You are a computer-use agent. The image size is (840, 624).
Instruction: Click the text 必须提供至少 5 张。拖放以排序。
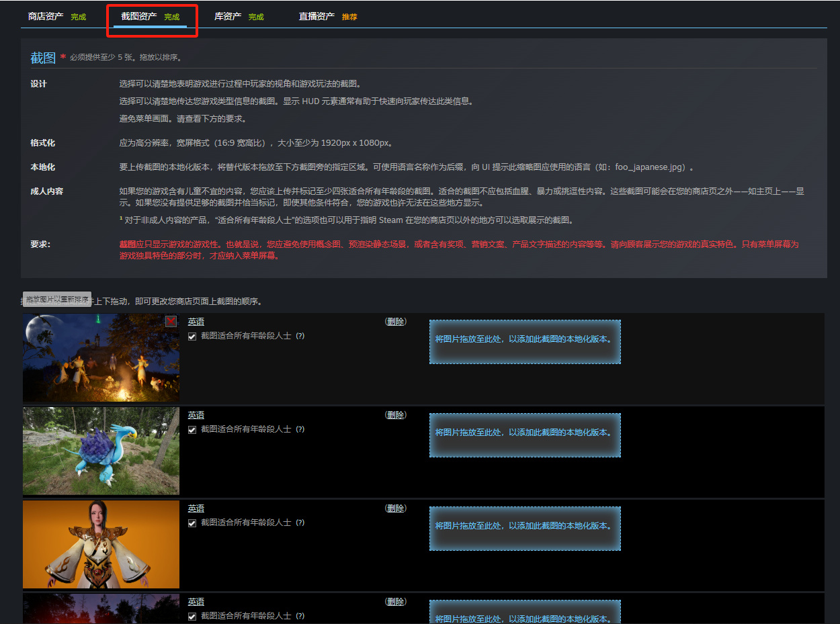(126, 58)
